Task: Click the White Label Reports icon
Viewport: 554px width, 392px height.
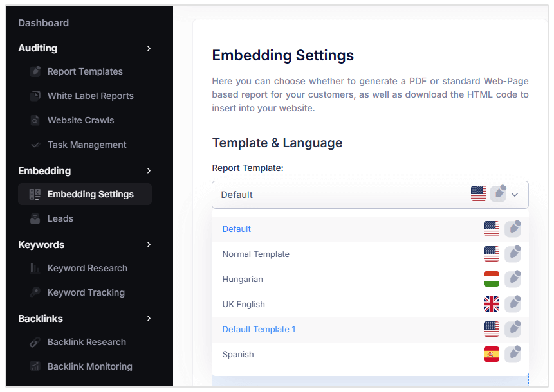Action: coord(35,95)
